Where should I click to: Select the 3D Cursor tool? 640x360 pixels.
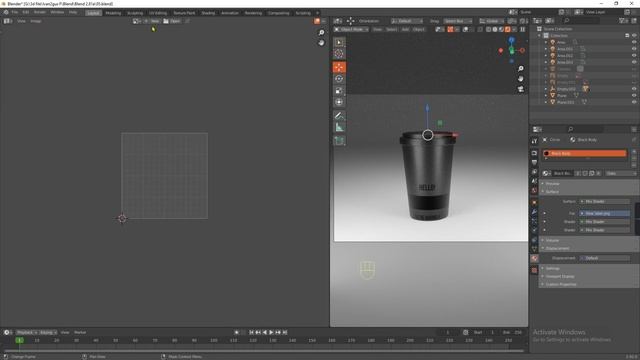pos(339,54)
